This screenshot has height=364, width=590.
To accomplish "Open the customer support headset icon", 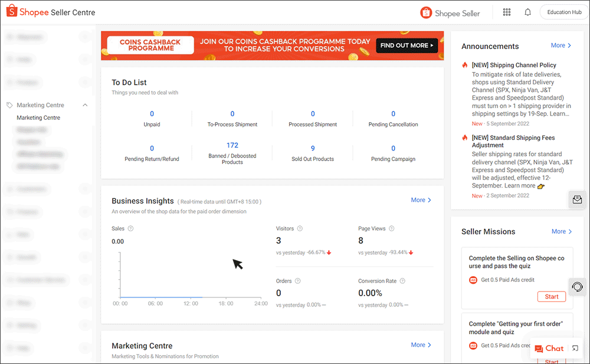I will tap(577, 287).
